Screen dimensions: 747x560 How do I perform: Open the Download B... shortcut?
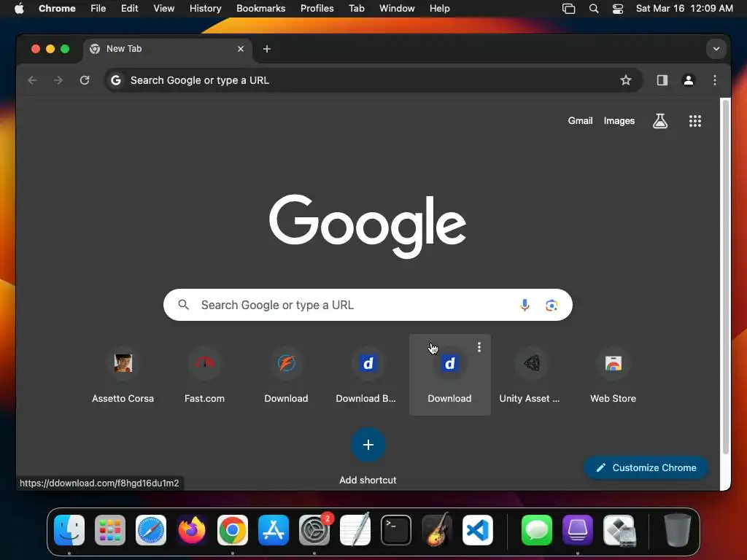point(368,375)
